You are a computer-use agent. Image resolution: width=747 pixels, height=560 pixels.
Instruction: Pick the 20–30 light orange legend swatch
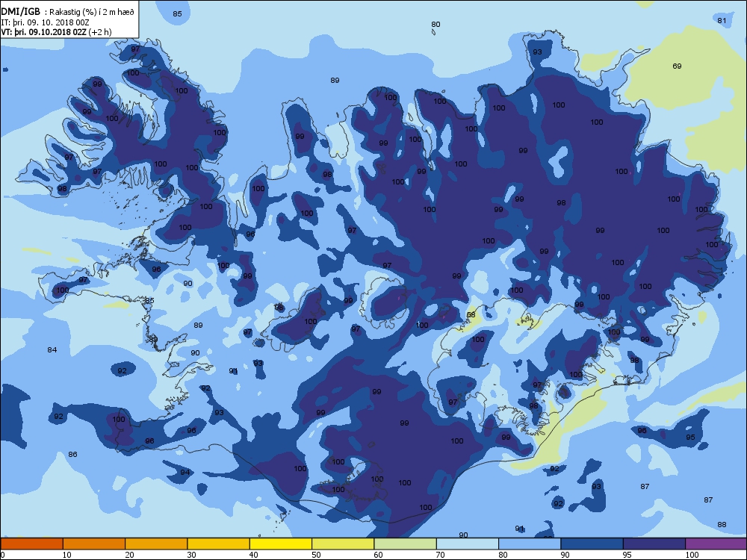156,544
